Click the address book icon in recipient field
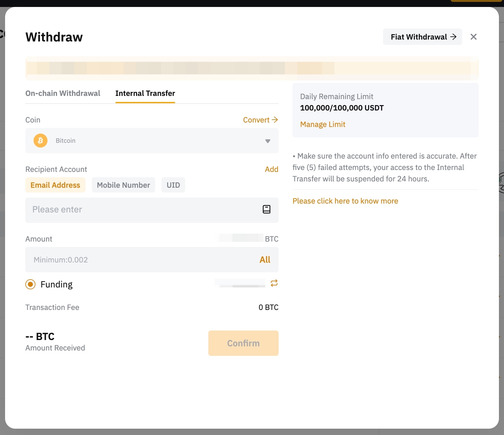Screen dimensions: 504x435 coord(266,209)
